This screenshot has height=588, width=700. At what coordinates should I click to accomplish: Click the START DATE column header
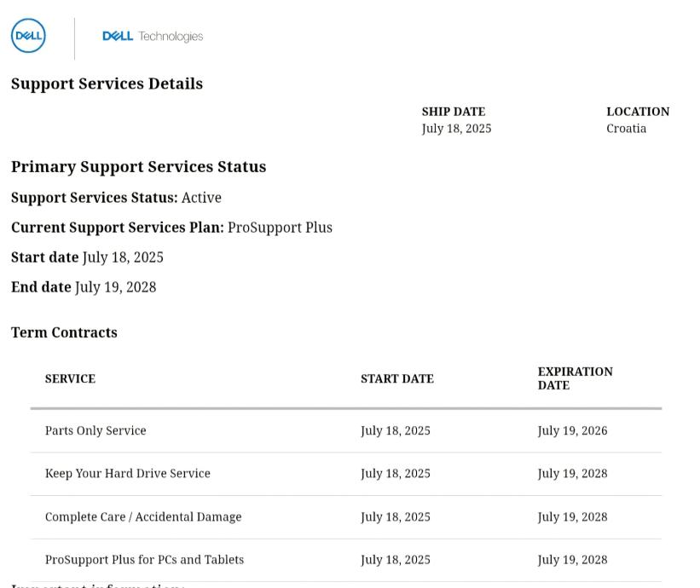396,379
